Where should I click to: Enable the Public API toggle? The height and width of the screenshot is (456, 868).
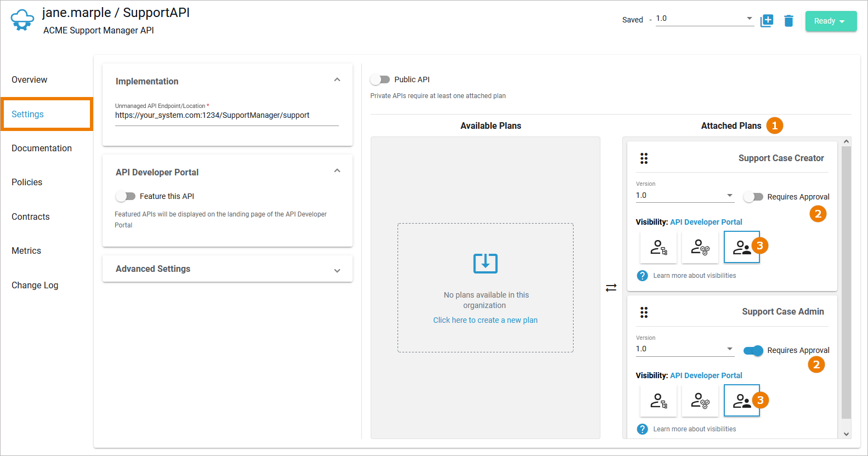pos(380,79)
